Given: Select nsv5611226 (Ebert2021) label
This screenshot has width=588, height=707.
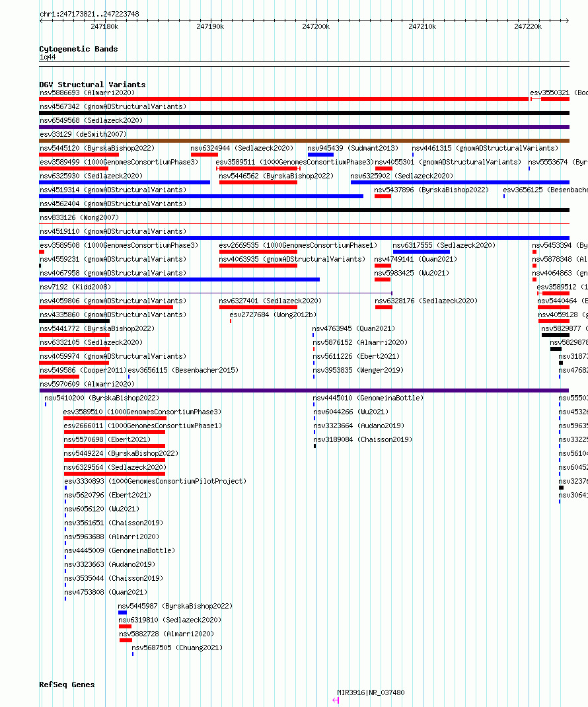Looking at the screenshot, I should [356, 356].
